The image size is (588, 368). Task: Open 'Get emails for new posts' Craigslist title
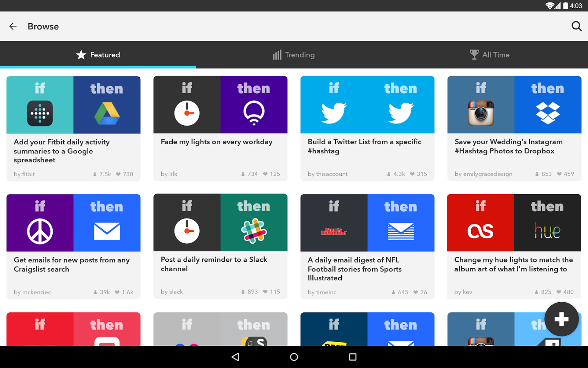[72, 265]
